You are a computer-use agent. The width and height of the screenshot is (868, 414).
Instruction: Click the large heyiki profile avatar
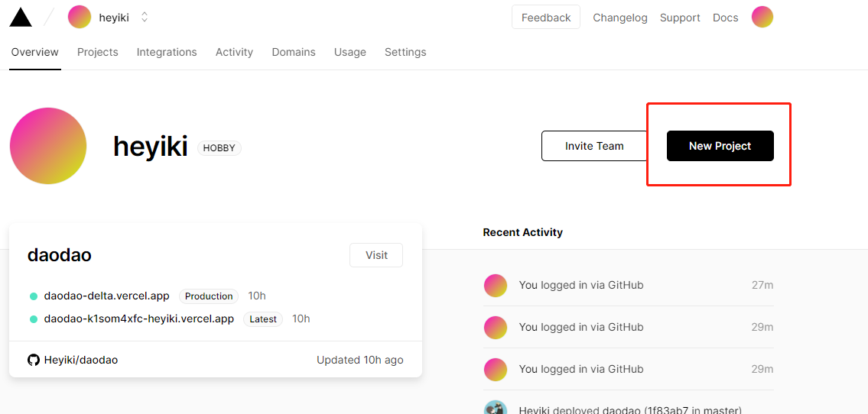point(48,146)
